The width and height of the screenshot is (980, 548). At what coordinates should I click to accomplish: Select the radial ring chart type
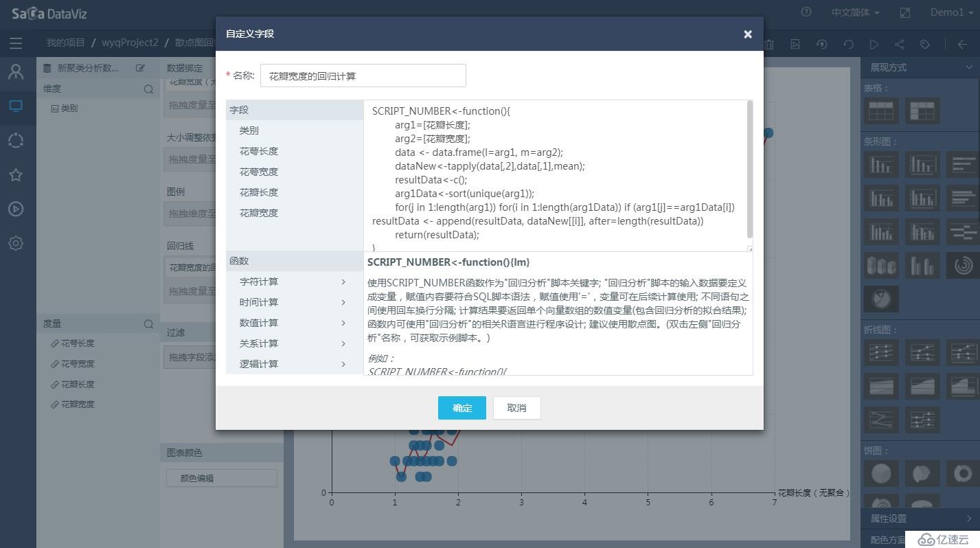(x=963, y=265)
